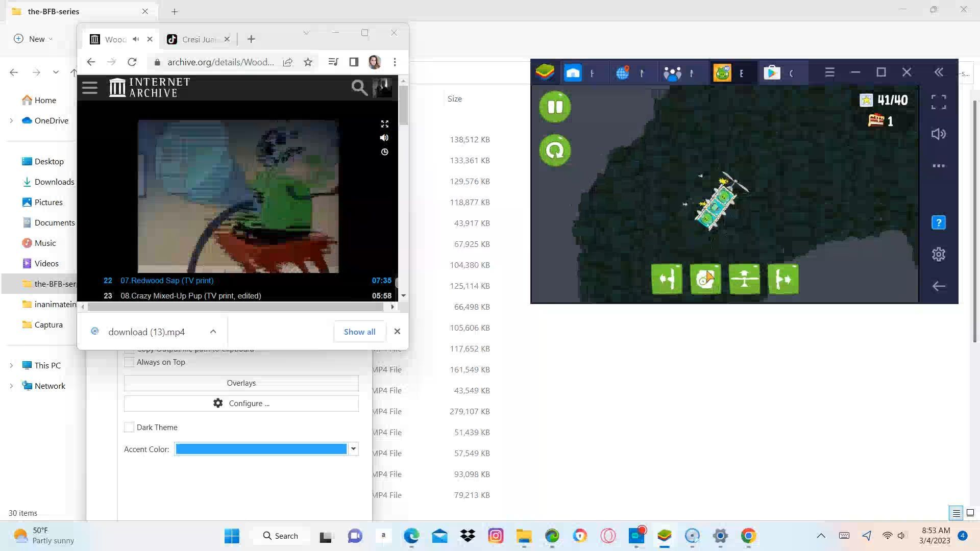Open Internet Archive search magnifier
The width and height of the screenshot is (980, 551).
click(359, 88)
